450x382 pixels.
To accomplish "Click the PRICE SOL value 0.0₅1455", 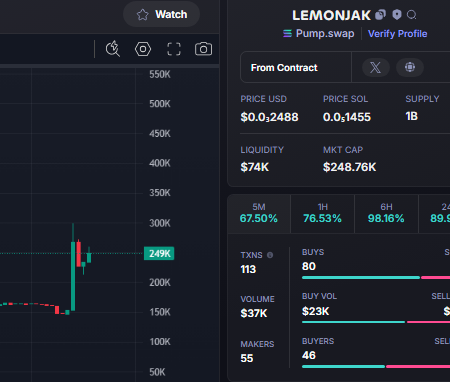I will (x=347, y=117).
